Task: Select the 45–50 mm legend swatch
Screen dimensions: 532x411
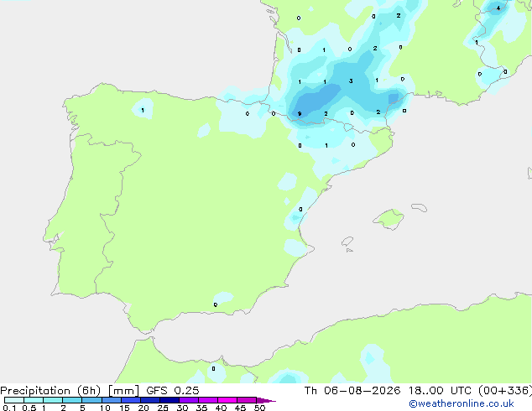Action: (x=247, y=400)
